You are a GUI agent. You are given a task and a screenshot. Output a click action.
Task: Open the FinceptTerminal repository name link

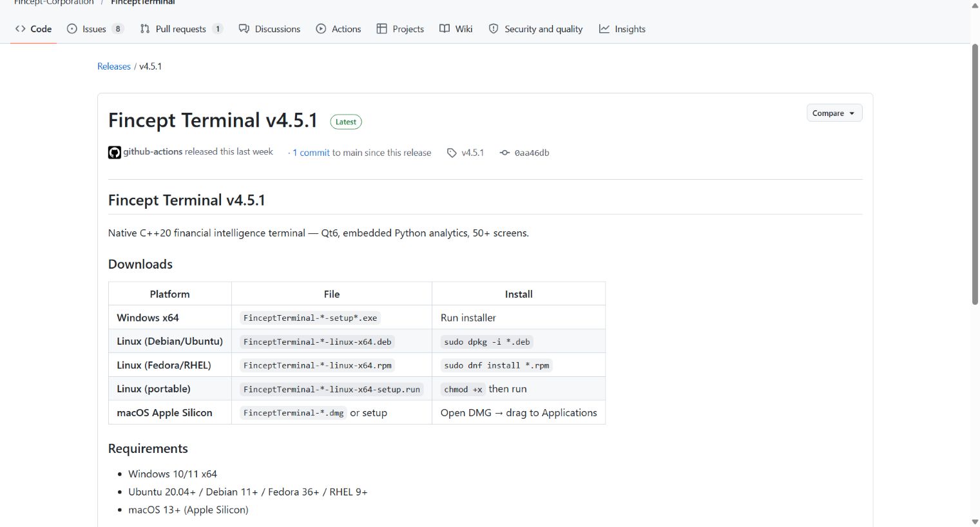[142, 3]
